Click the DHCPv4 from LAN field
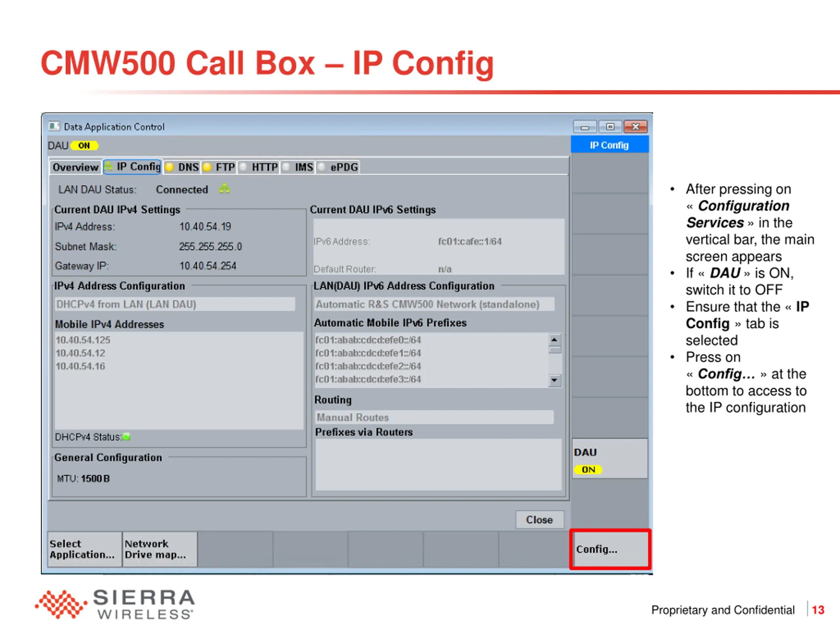The height and width of the screenshot is (630, 840). [175, 304]
